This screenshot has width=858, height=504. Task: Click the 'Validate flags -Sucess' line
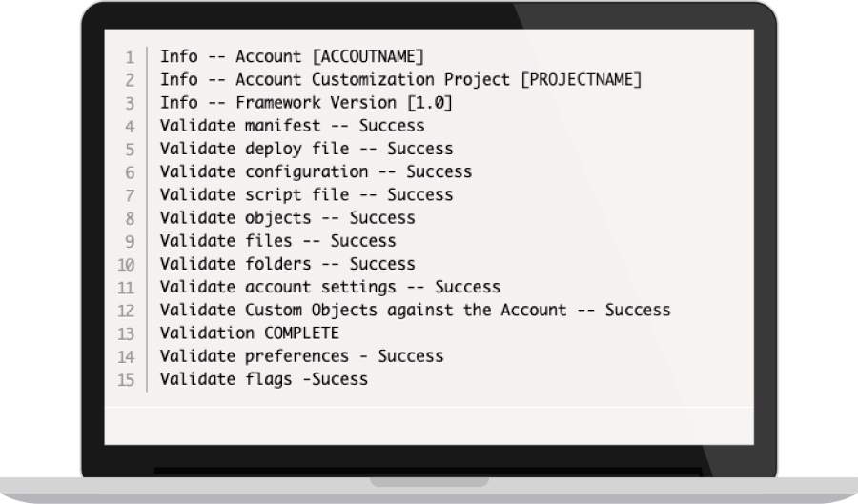[x=263, y=379]
